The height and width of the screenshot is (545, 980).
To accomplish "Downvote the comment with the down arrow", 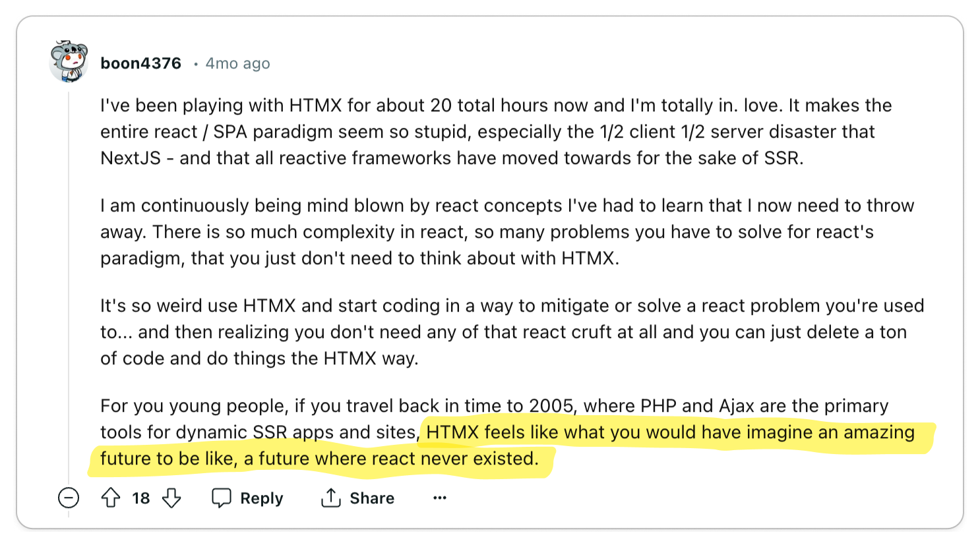I will 171,498.
